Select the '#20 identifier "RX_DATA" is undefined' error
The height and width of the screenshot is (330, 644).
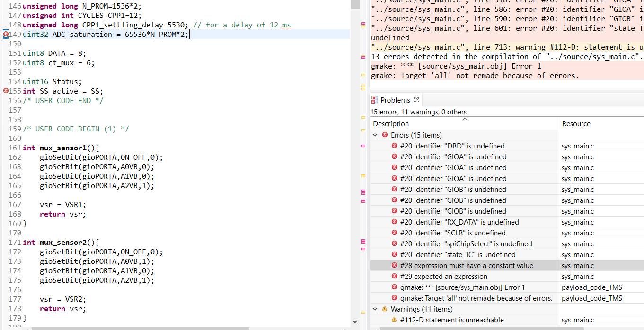click(x=459, y=222)
